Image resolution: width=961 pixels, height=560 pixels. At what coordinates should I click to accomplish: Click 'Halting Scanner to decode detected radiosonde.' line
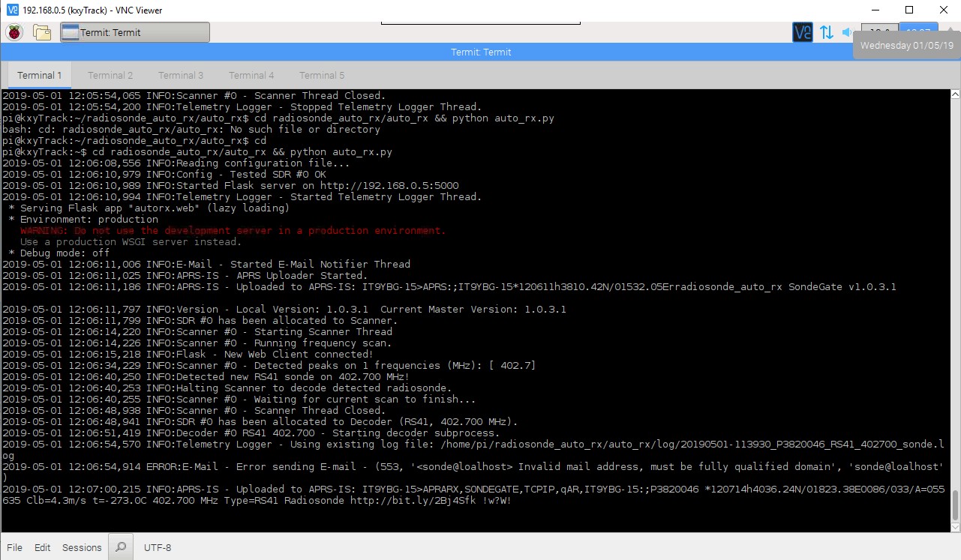(227, 388)
